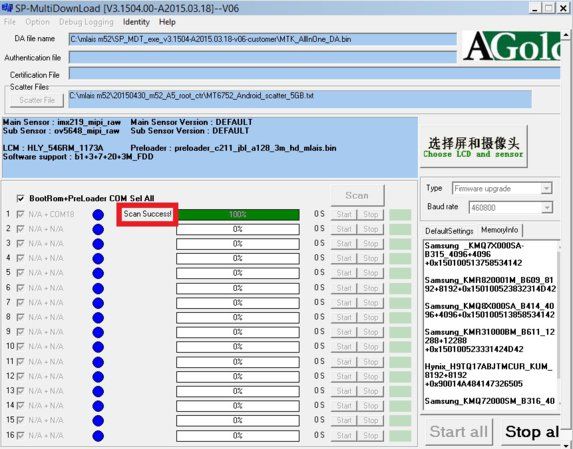
Task: Click the Hynix_H9TQ17ABJTMCUR_KUM memory entry
Action: [x=489, y=375]
